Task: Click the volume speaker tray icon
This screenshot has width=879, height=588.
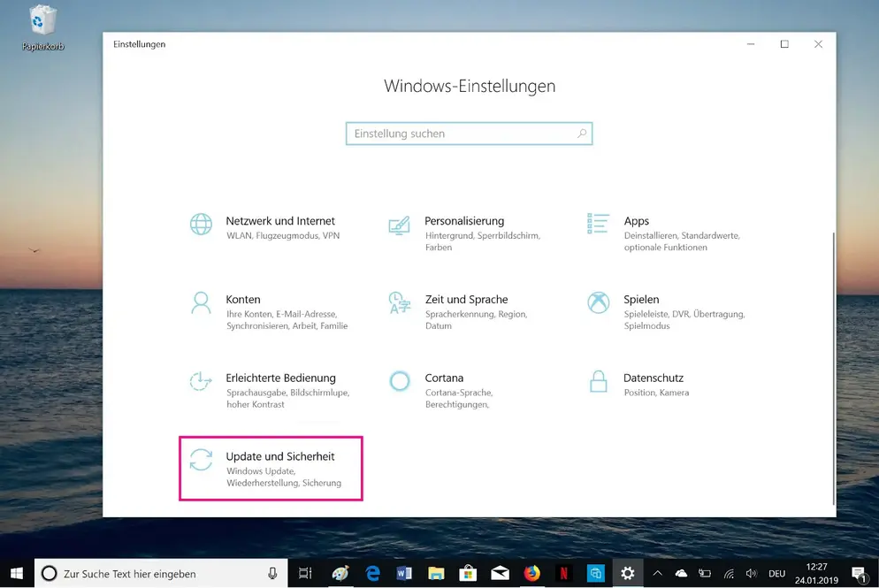Action: click(751, 574)
